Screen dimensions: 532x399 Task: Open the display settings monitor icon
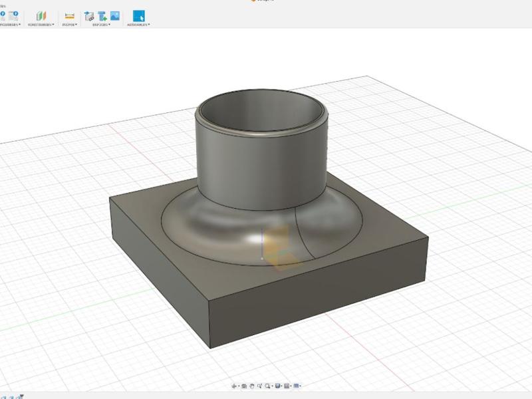[x=277, y=386]
